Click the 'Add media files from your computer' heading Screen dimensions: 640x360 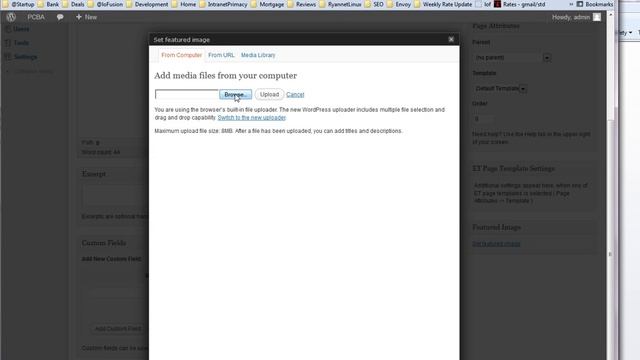pos(225,76)
